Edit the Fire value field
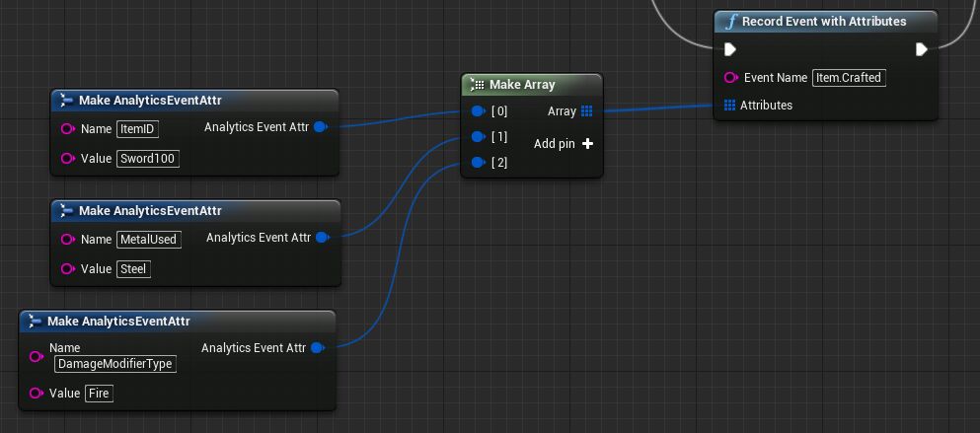 tap(99, 394)
